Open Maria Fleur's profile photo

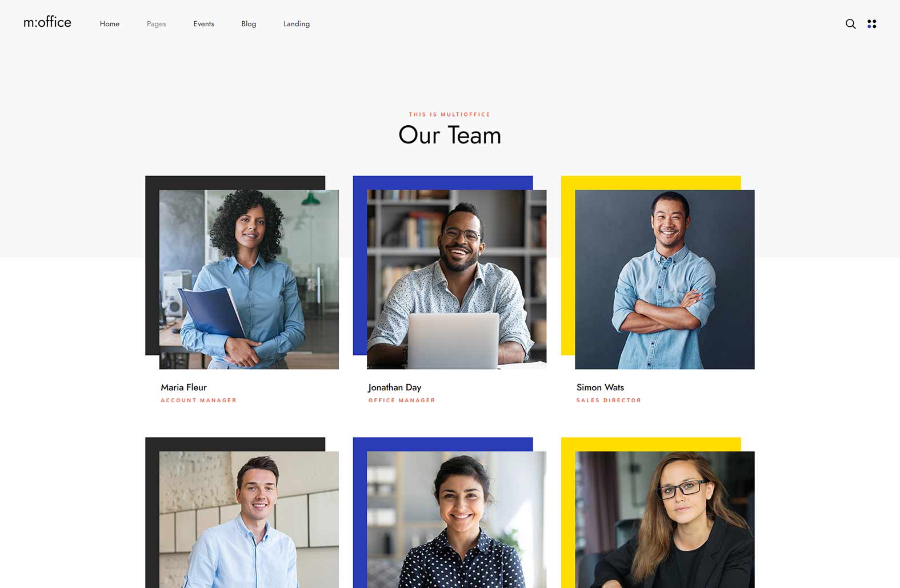click(249, 279)
